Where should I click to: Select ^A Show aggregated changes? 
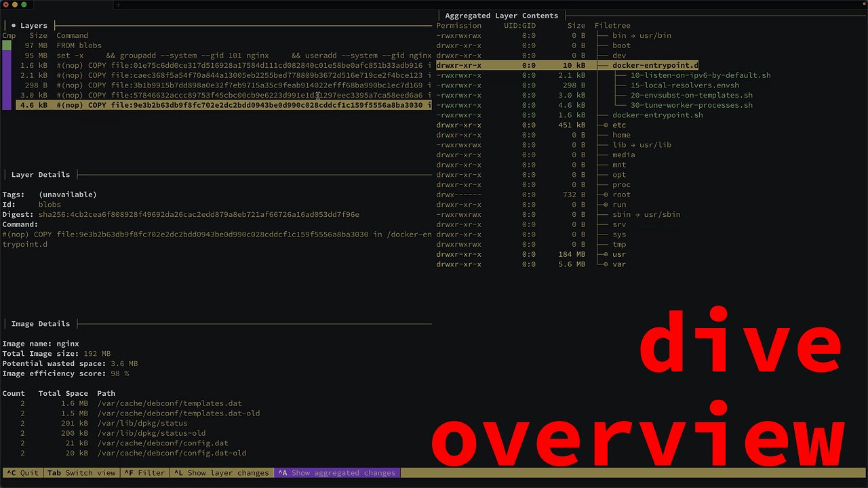click(x=337, y=473)
